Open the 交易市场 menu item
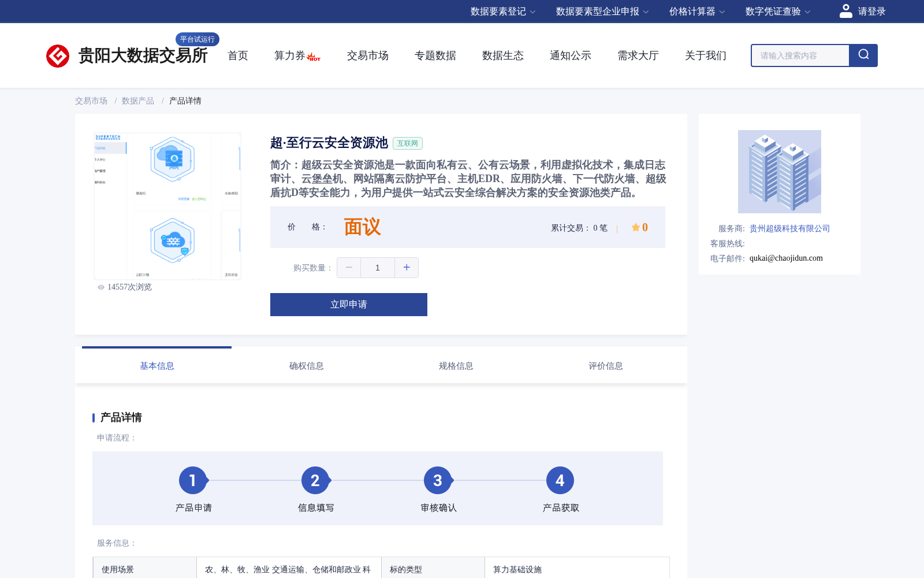Viewport: 924px width, 578px height. (368, 55)
